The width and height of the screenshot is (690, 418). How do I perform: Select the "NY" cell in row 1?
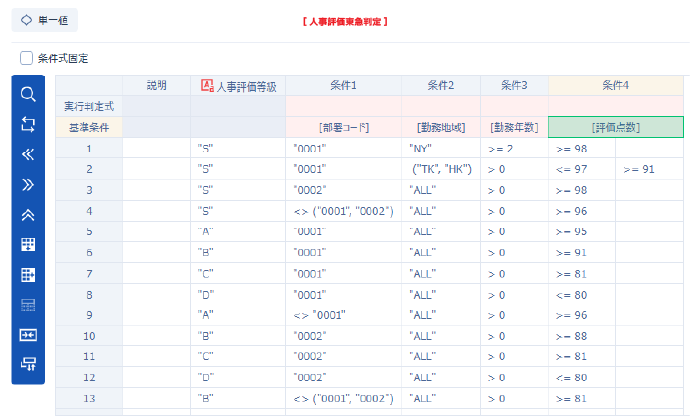coord(441,148)
